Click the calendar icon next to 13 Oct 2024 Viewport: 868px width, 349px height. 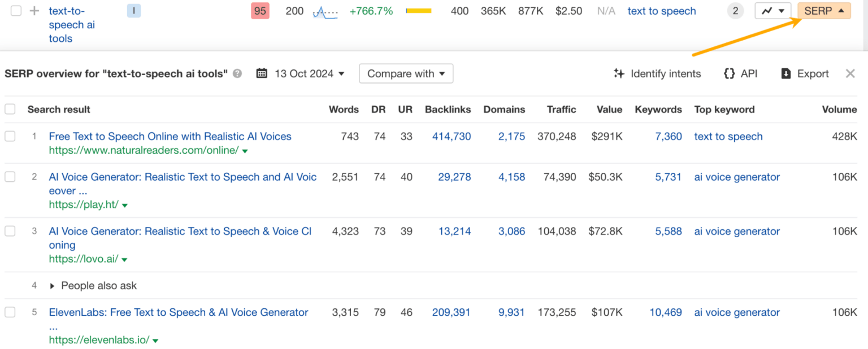pyautogui.click(x=261, y=73)
